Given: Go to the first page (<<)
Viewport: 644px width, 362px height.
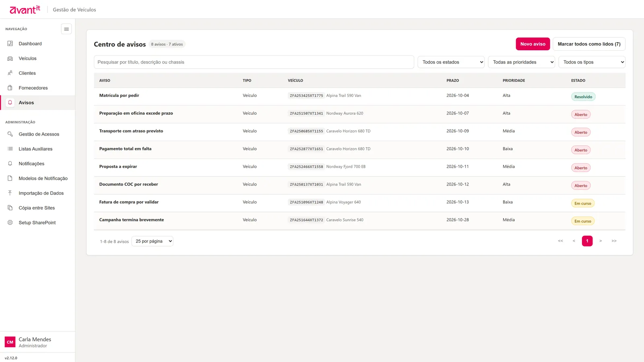Looking at the screenshot, I should [x=560, y=241].
